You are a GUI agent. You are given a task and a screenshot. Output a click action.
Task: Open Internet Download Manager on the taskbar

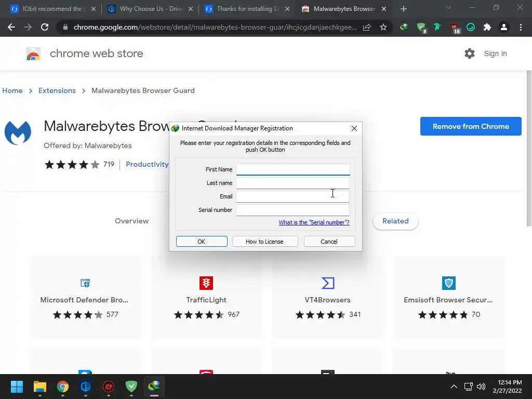coord(154,387)
